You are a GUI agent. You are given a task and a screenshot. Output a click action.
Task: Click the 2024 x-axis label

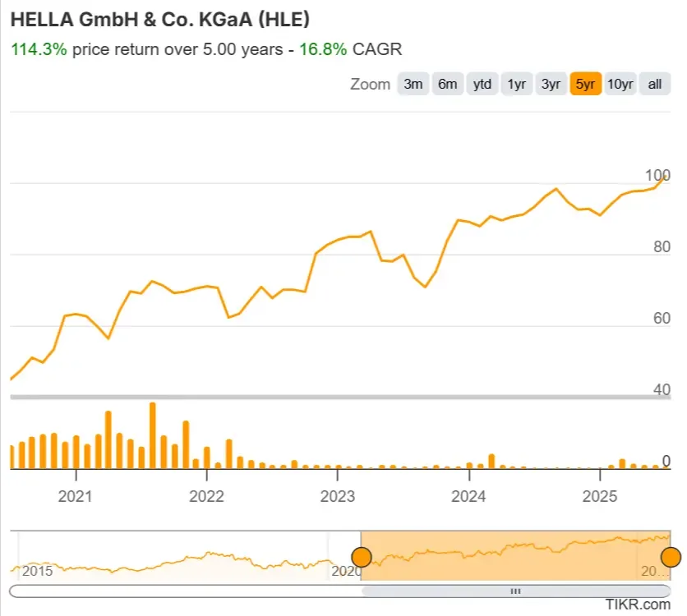pos(468,496)
